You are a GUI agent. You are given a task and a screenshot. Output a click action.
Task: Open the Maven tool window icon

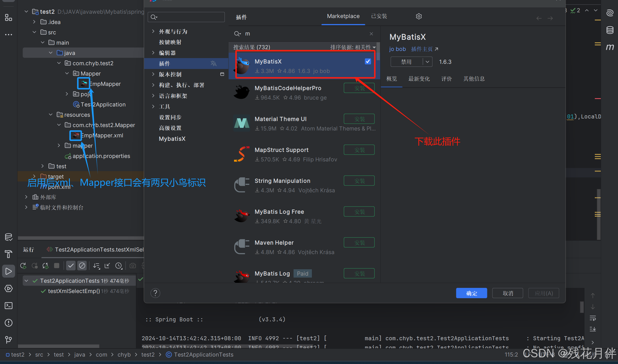pos(610,47)
